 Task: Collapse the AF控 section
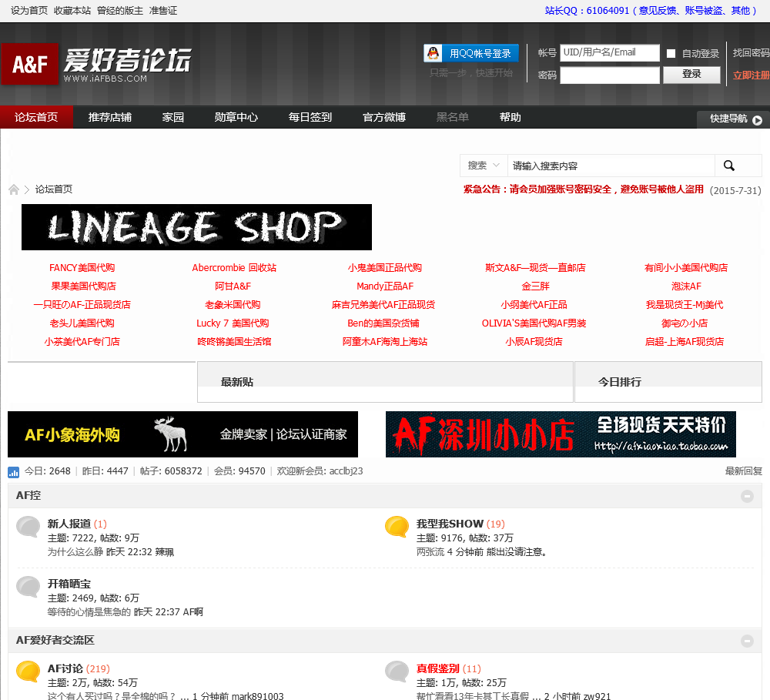(x=747, y=496)
